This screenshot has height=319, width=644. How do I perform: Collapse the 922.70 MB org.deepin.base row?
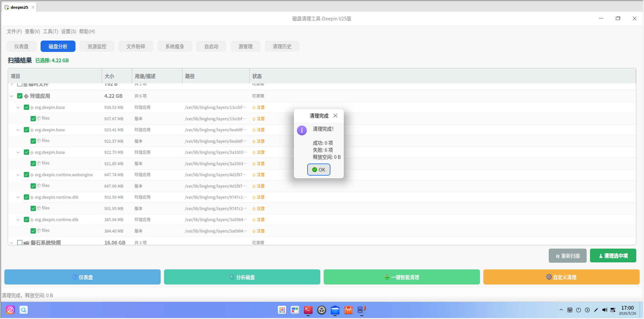(x=18, y=152)
